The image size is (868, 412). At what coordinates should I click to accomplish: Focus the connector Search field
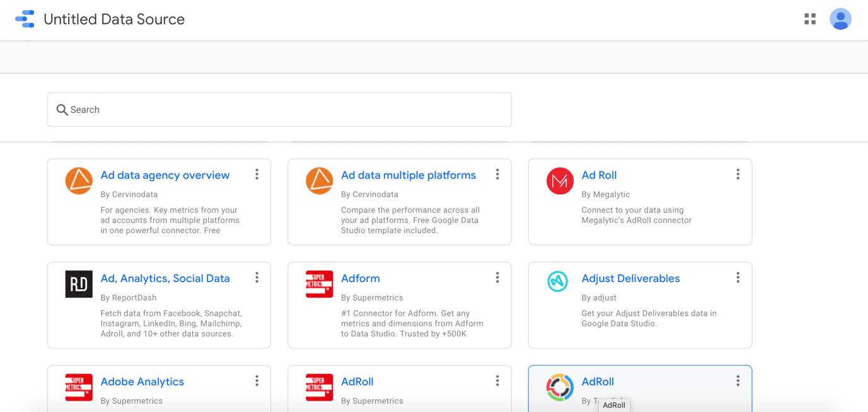point(279,110)
